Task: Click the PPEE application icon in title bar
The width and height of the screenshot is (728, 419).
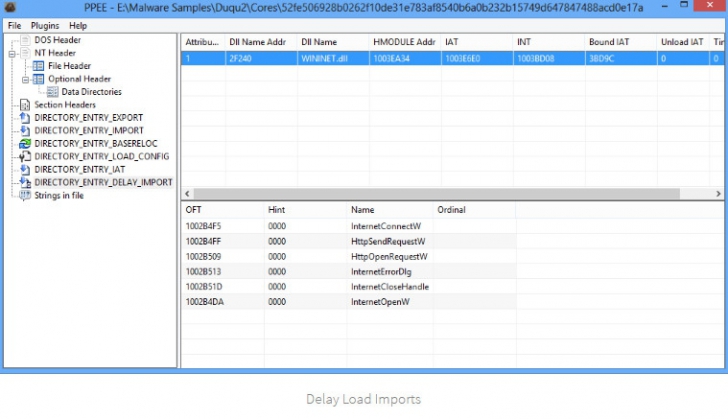Action: click(x=10, y=7)
